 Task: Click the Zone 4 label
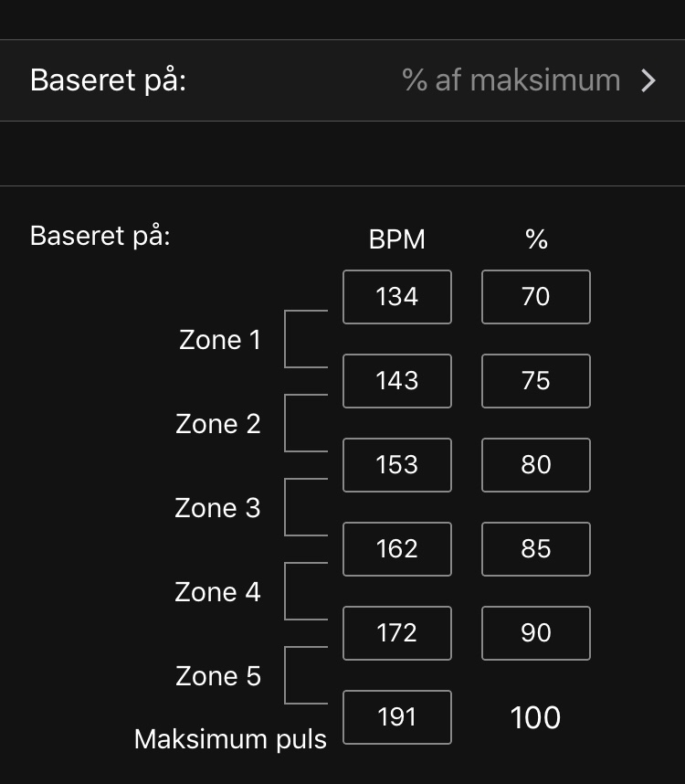click(218, 592)
